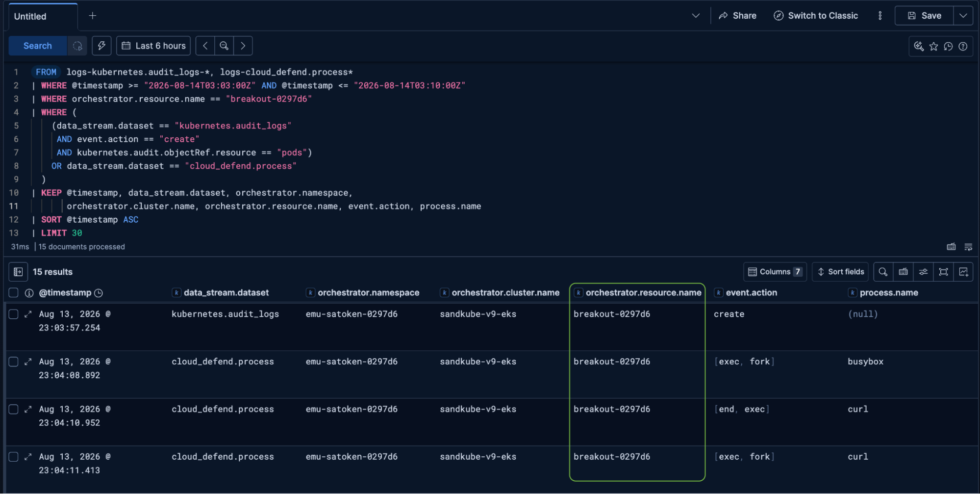Expand the 23:04:08.892 document details
The width and height of the screenshot is (980, 494).
pyautogui.click(x=28, y=362)
